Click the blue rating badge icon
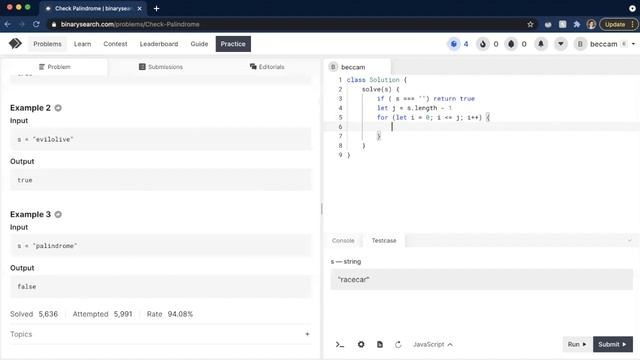 coord(453,44)
